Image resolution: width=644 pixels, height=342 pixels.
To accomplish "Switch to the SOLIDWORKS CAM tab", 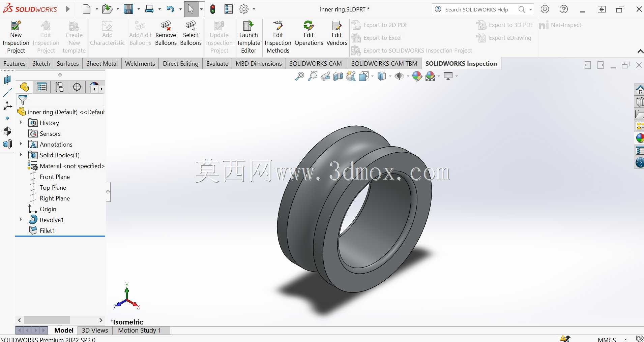I will tap(315, 64).
